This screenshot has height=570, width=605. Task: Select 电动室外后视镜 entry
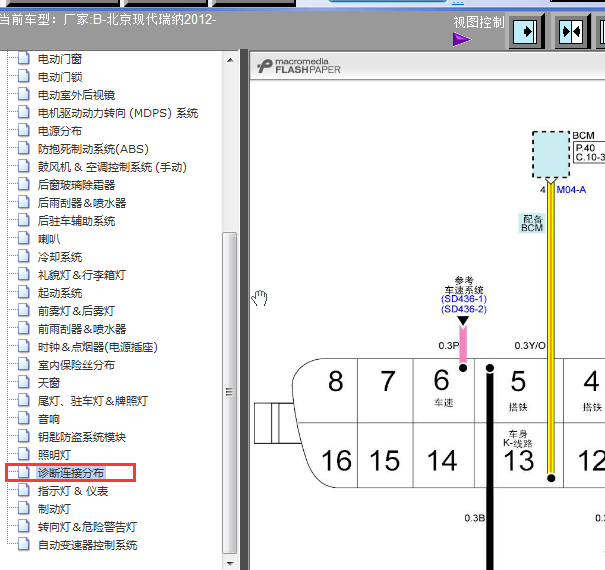click(x=76, y=95)
